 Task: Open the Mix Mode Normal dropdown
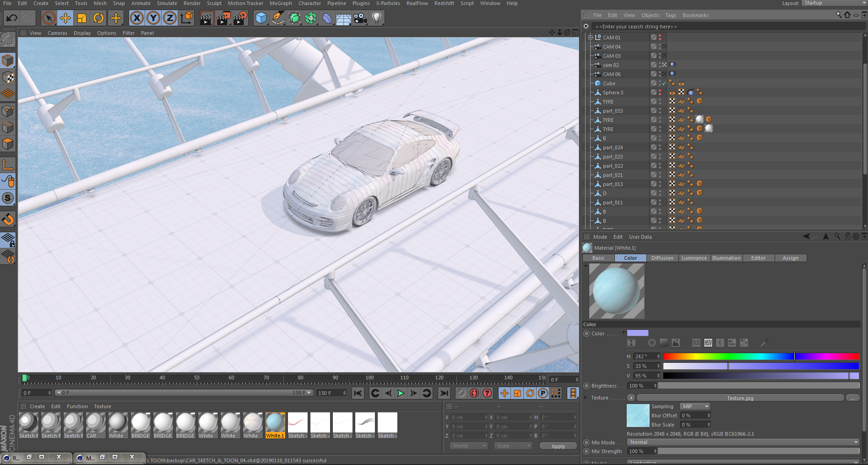[743, 442]
